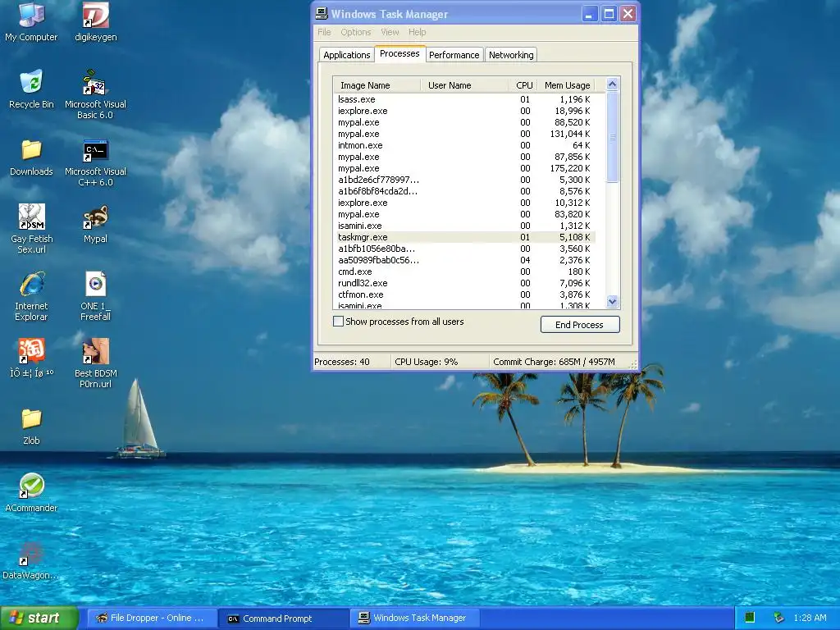840x630 pixels.
Task: Click the Task Manager title bar icon
Action: [x=322, y=13]
